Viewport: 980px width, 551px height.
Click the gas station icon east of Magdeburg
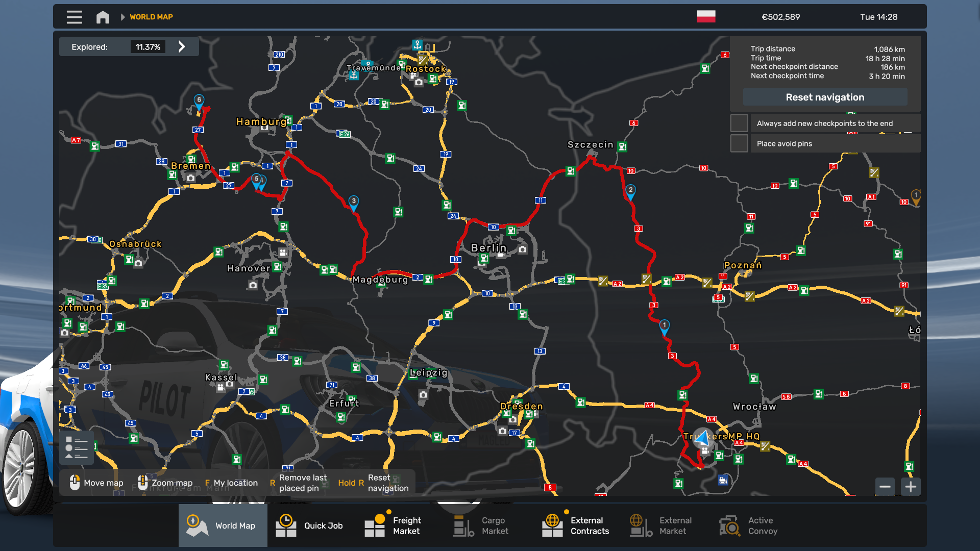point(429,279)
